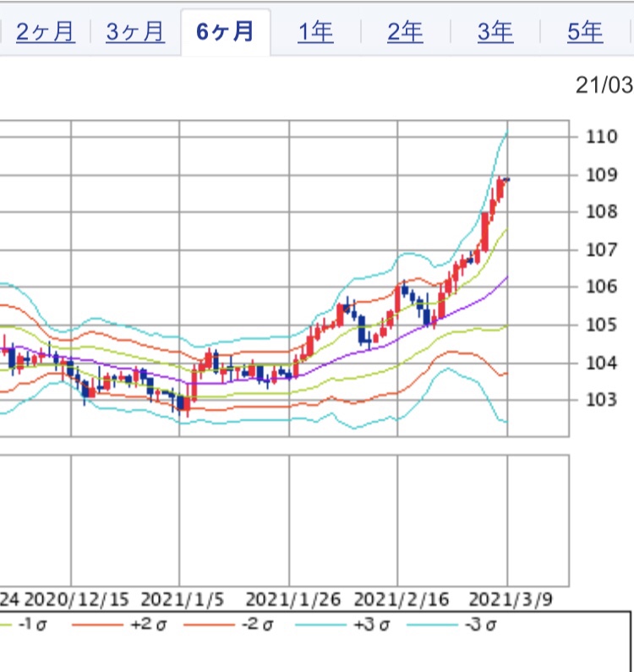
Task: Click the 2021/3/9 date label
Action: click(511, 599)
